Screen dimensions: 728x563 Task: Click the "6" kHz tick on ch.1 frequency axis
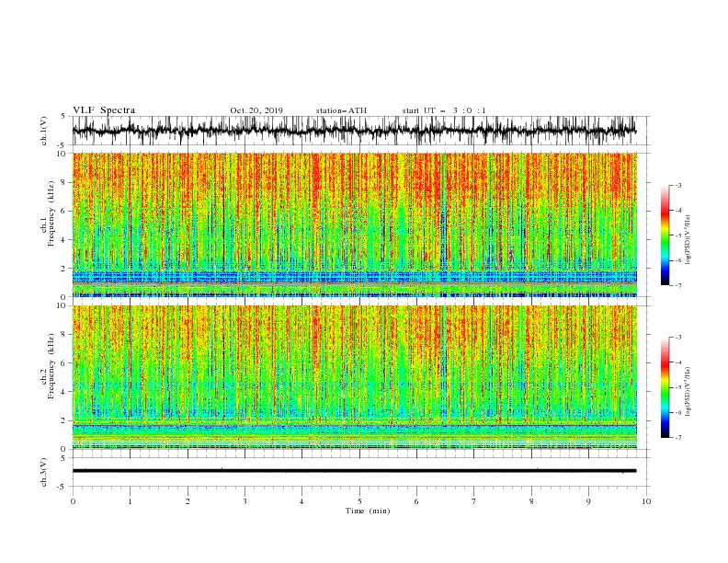point(64,211)
